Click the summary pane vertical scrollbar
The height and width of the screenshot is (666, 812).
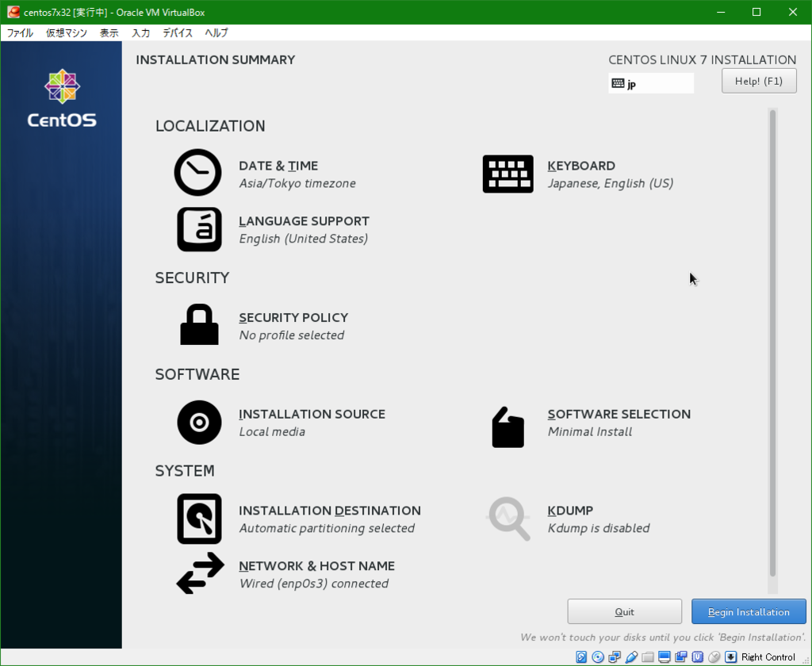pos(772,343)
